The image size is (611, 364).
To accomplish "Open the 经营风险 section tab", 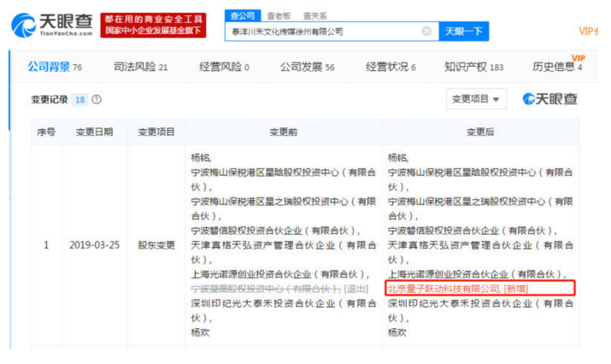I will coord(224,67).
